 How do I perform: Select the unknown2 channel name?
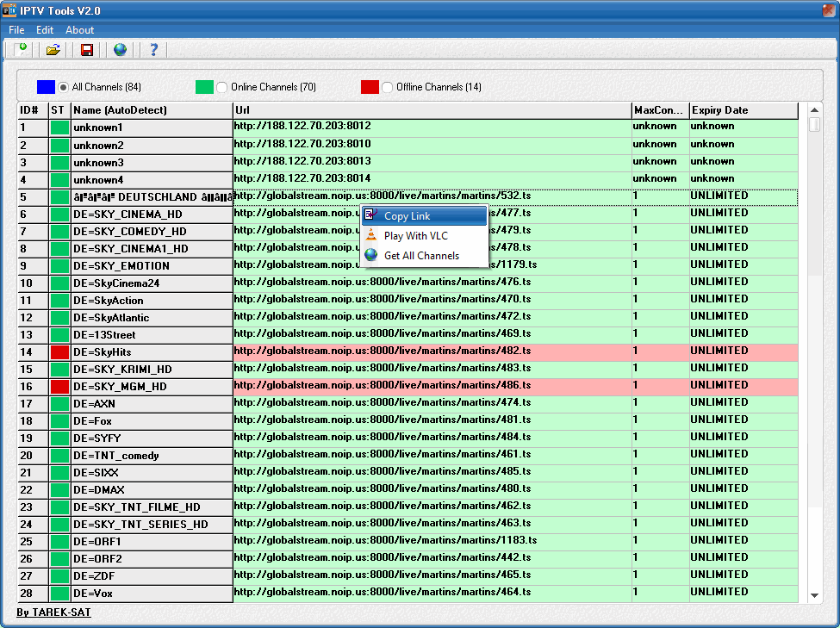click(98, 146)
